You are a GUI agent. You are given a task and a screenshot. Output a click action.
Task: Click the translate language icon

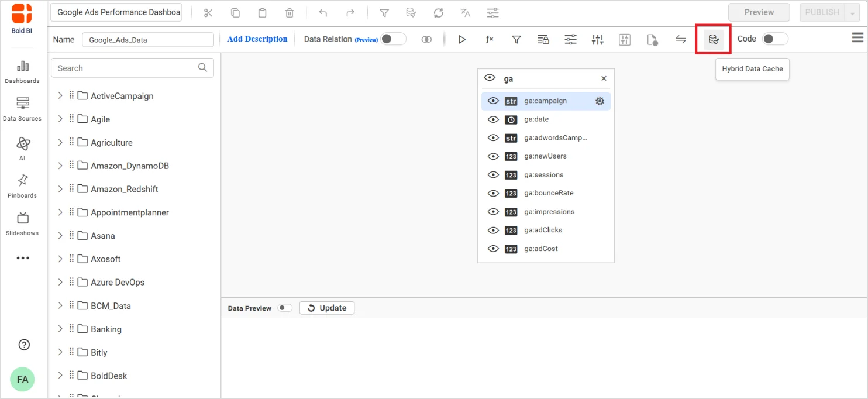(466, 12)
